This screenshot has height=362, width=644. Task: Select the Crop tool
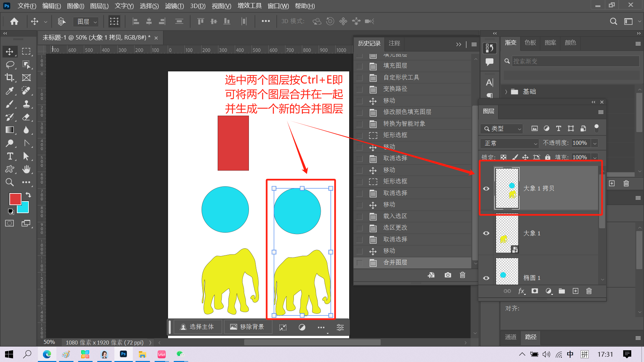pyautogui.click(x=10, y=78)
